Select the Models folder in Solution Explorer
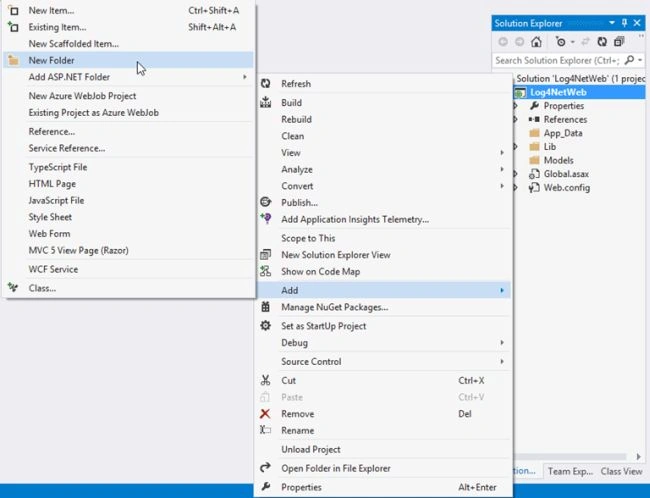Screen dimensions: 650x498 (558, 160)
